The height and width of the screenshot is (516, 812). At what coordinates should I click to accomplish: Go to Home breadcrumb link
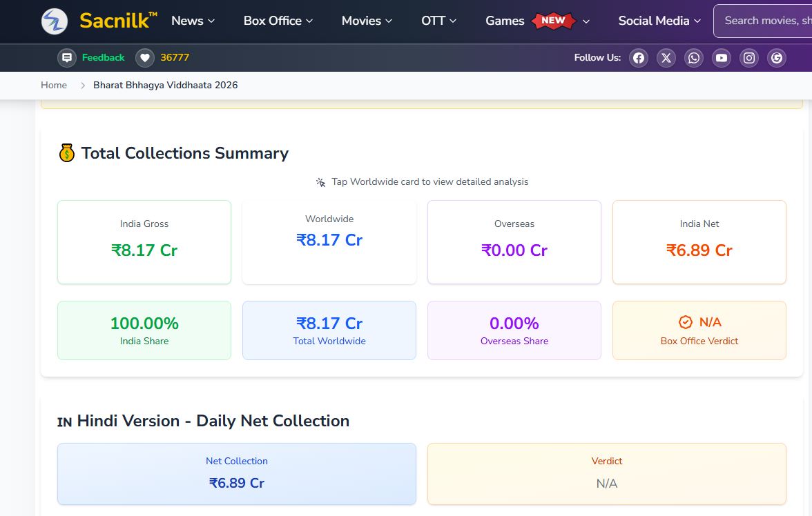(x=54, y=85)
